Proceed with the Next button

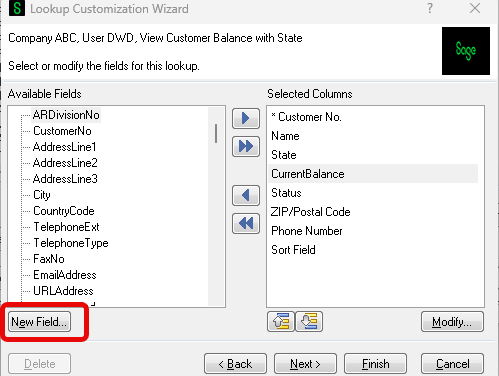(305, 364)
